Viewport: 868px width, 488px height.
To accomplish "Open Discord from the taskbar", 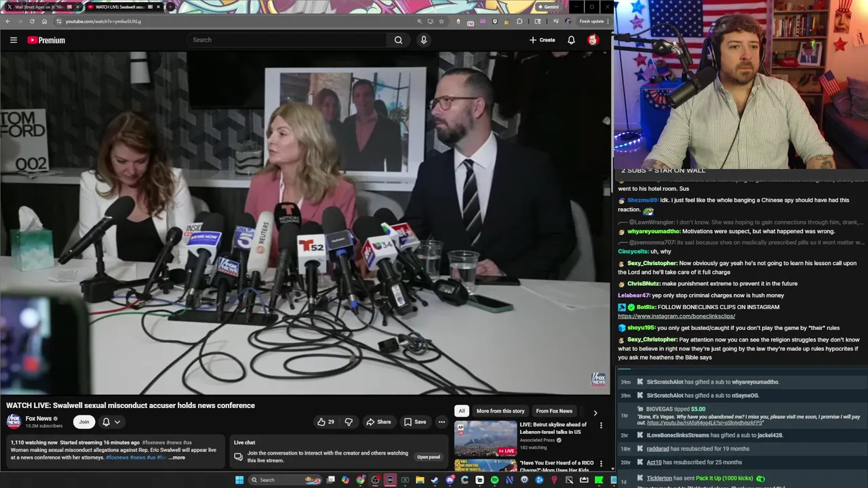I will click(x=450, y=480).
